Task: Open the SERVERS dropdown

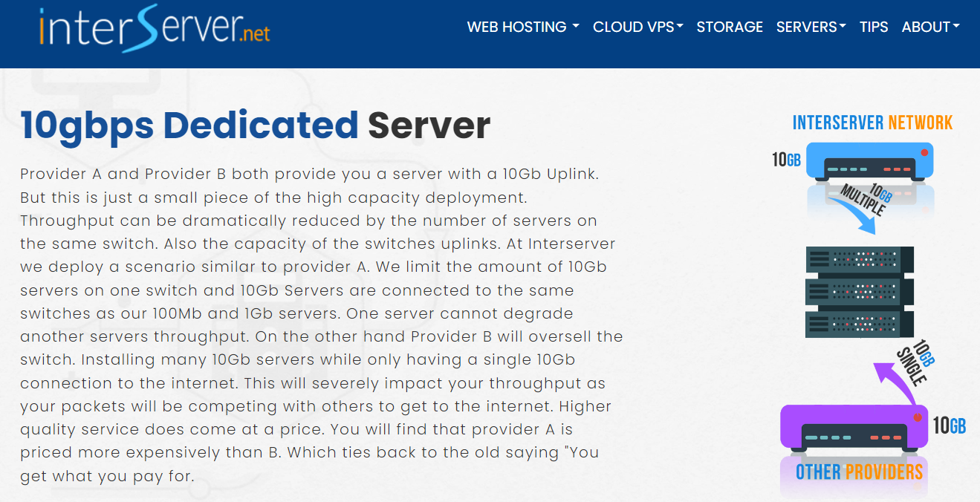Action: pyautogui.click(x=810, y=27)
